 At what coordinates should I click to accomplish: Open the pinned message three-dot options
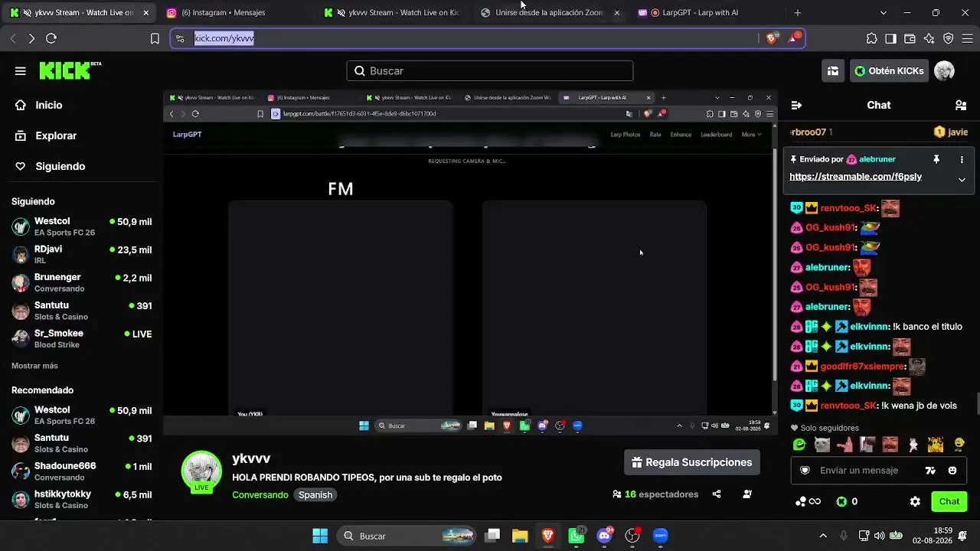[x=962, y=159]
